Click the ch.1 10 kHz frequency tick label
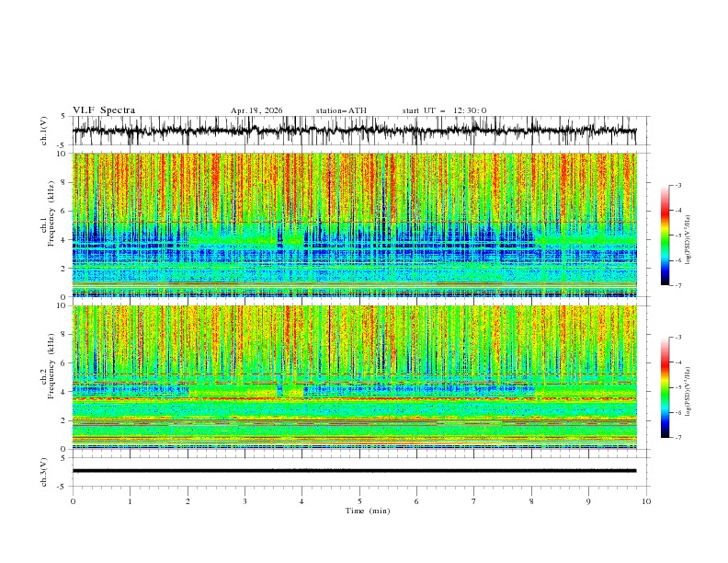This screenshot has height=563, width=728. point(61,154)
